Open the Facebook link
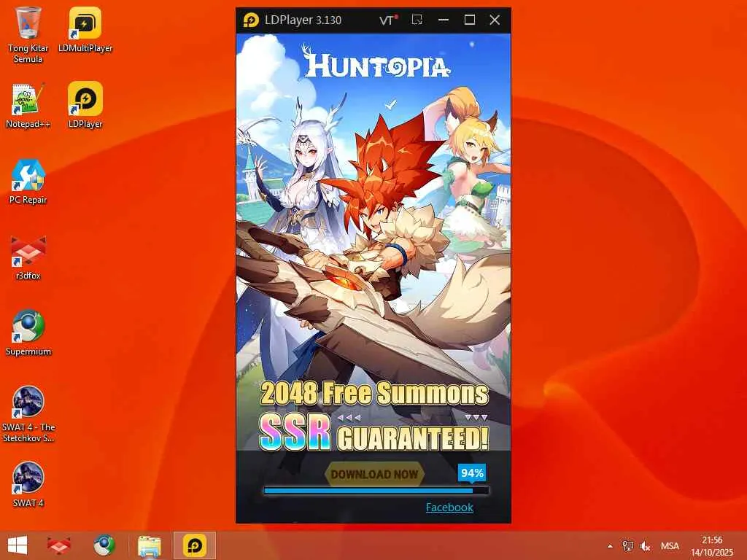Image resolution: width=747 pixels, height=560 pixels. [449, 507]
